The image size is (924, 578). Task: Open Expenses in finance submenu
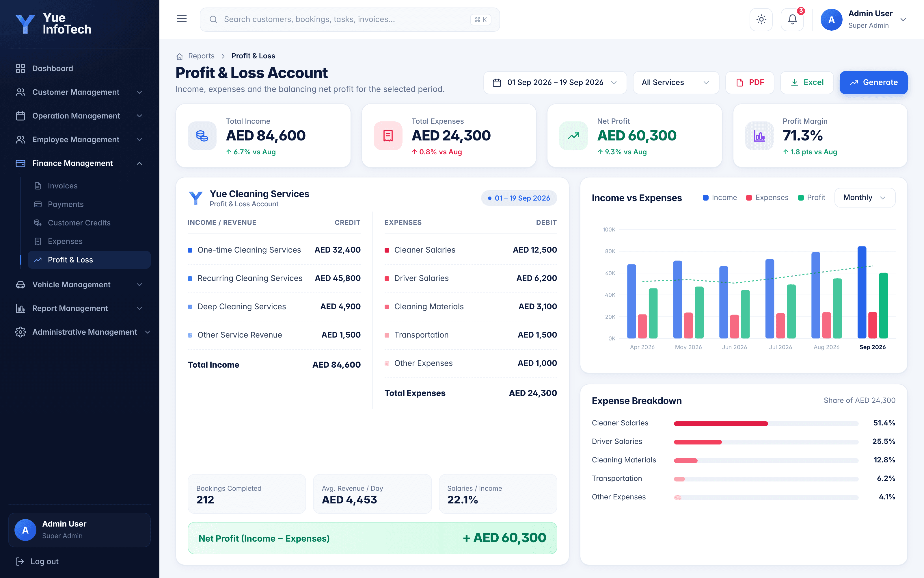click(89, 242)
